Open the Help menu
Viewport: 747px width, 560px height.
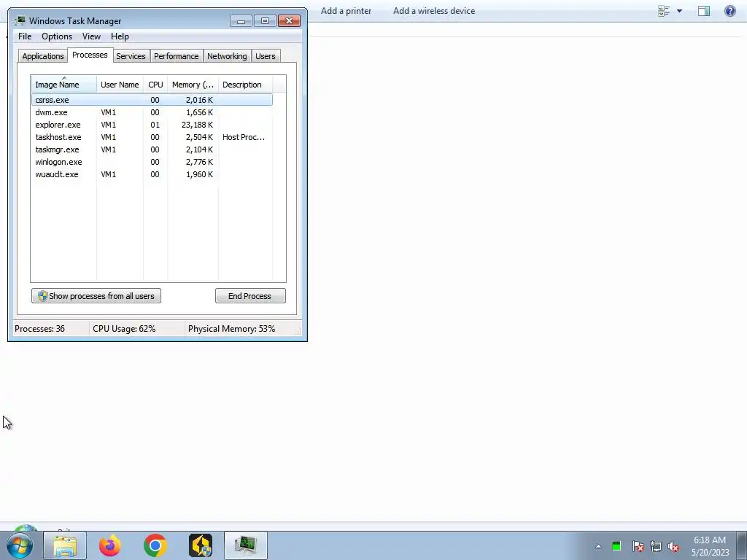(120, 36)
